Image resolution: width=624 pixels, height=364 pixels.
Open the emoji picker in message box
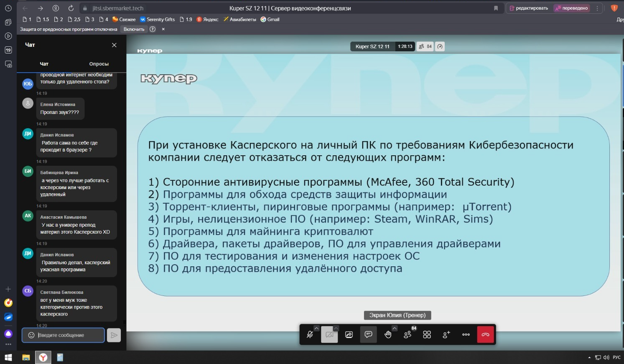(x=31, y=335)
